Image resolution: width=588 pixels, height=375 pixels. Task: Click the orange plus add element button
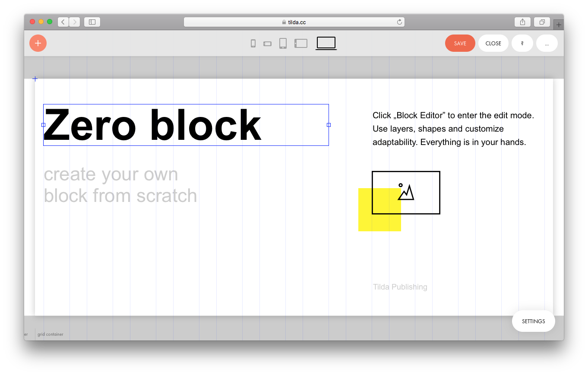click(38, 43)
